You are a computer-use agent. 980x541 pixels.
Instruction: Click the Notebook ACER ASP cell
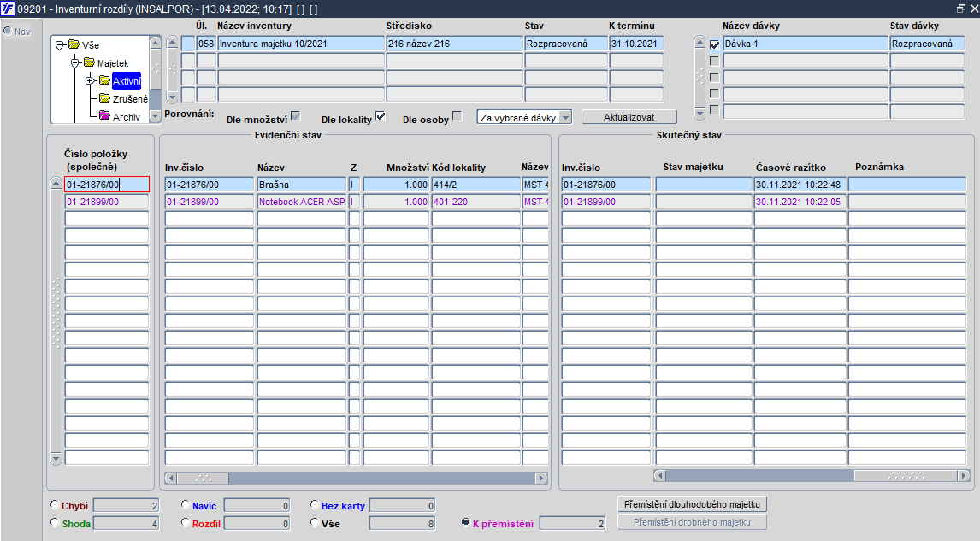click(x=301, y=202)
